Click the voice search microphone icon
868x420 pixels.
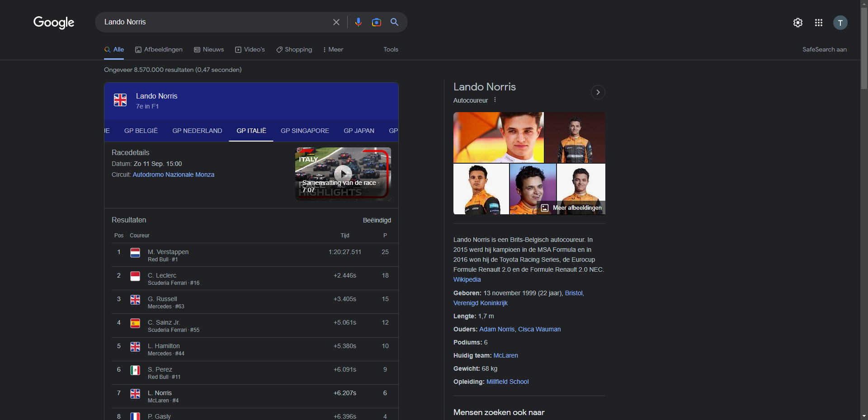(x=358, y=22)
